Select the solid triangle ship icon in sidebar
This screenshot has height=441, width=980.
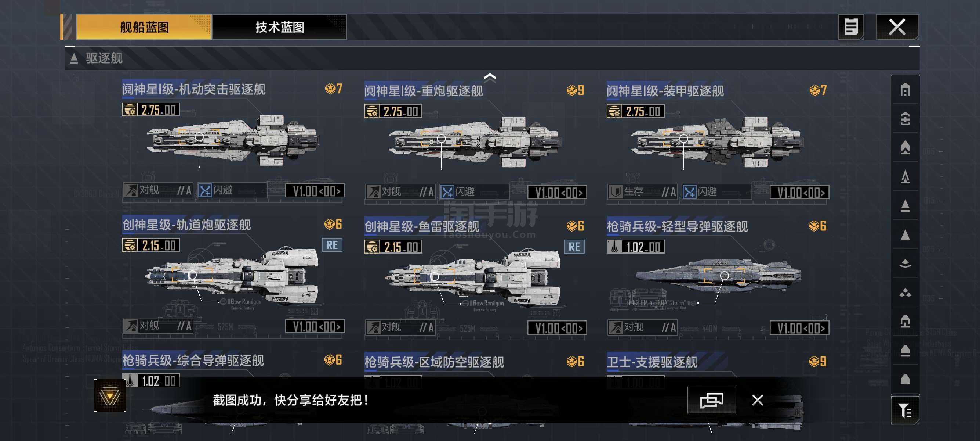tap(905, 234)
